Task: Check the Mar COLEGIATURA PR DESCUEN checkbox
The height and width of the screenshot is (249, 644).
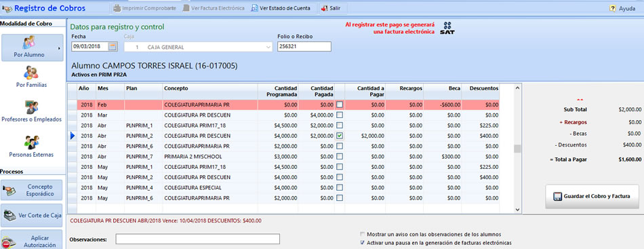Action: pyautogui.click(x=340, y=115)
